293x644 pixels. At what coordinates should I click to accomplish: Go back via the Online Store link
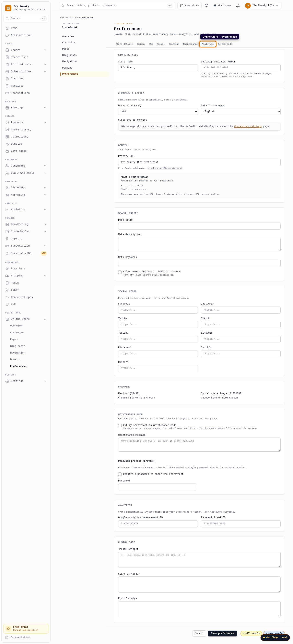click(x=123, y=24)
